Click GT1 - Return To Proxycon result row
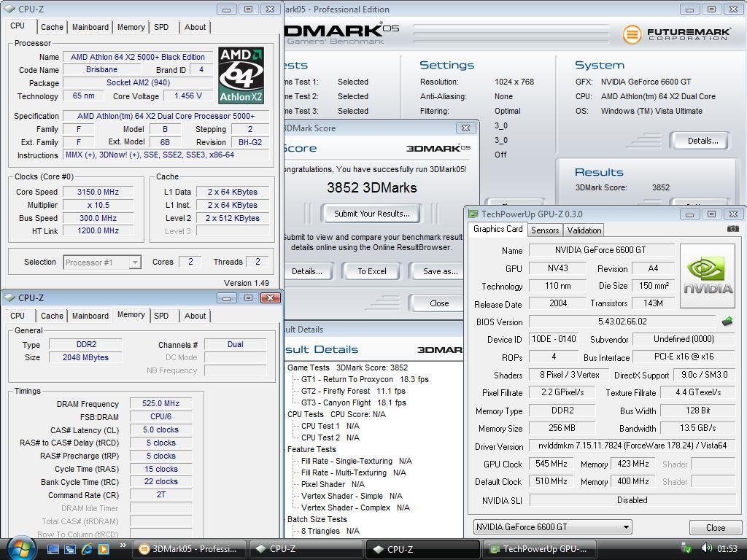This screenshot has width=747, height=560. click(x=365, y=379)
